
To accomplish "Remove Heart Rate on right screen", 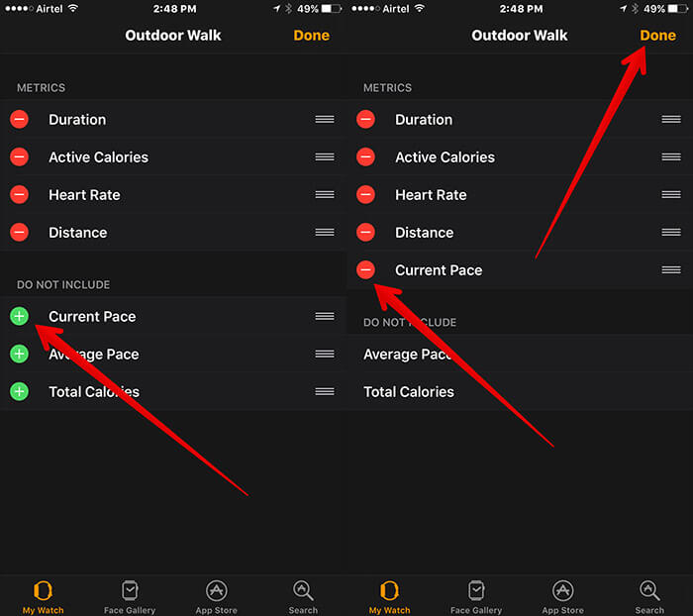I will [366, 194].
